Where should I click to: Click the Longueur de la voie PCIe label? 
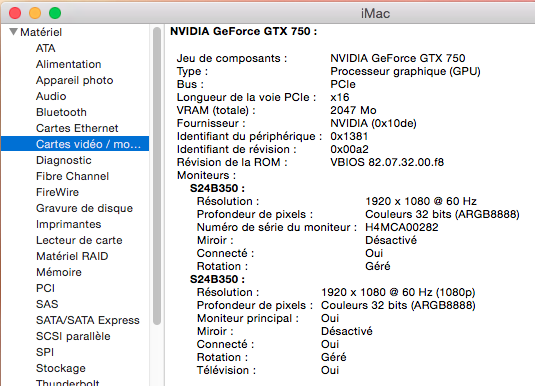click(246, 97)
